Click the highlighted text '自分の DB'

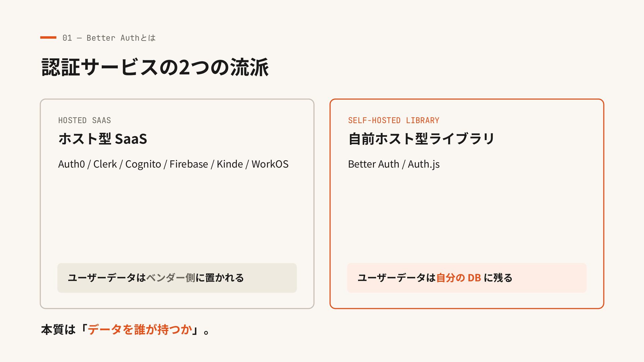(x=459, y=278)
